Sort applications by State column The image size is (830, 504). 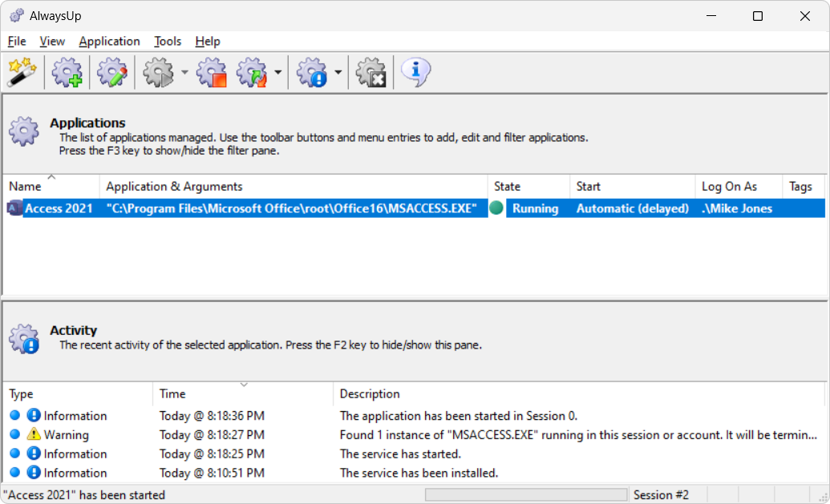tap(528, 186)
